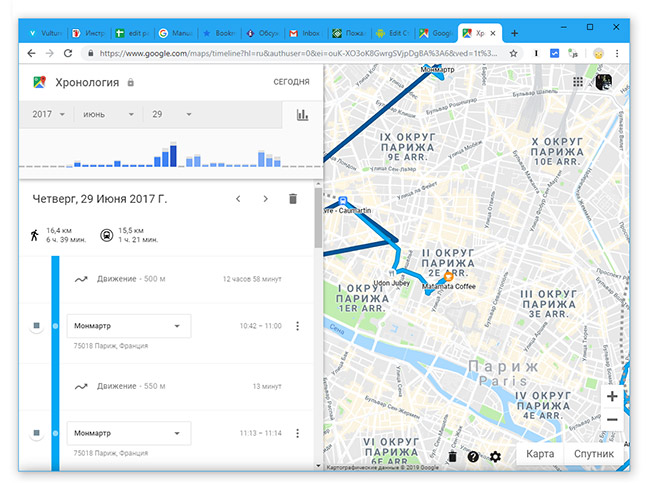The width and height of the screenshot is (650, 483).
Task: Switch to the Vultr browser tab
Action: point(45,33)
